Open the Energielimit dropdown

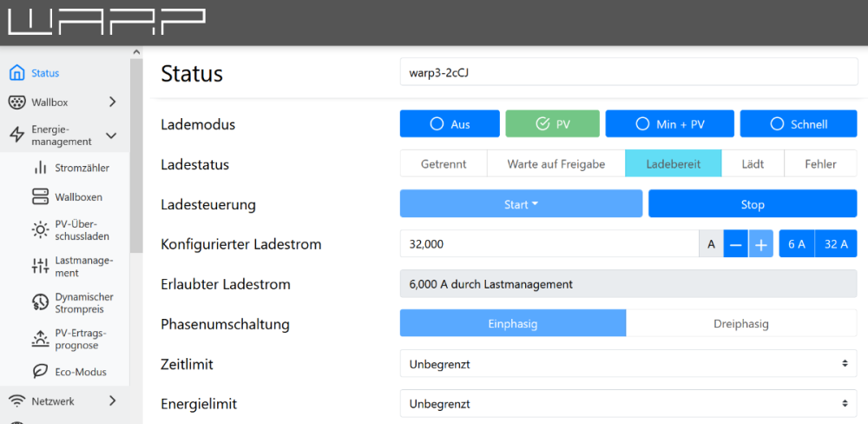coord(628,404)
